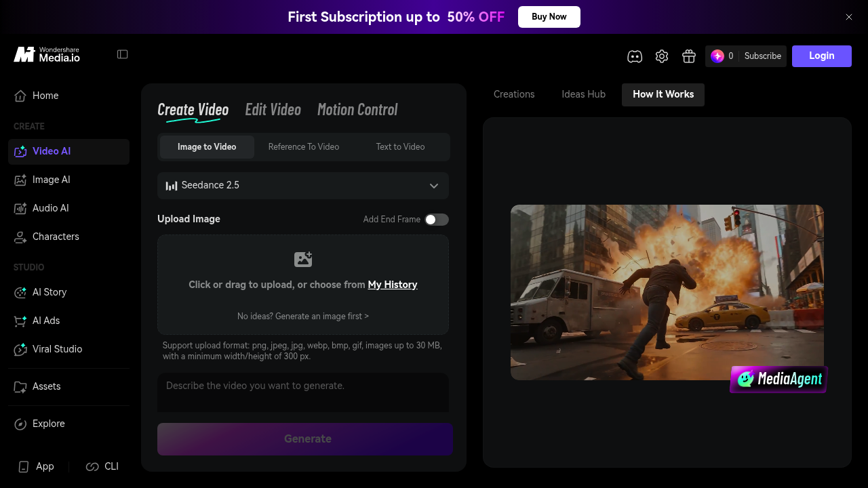The width and height of the screenshot is (868, 488).
Task: Open the MediaAgent badge
Action: (x=779, y=379)
